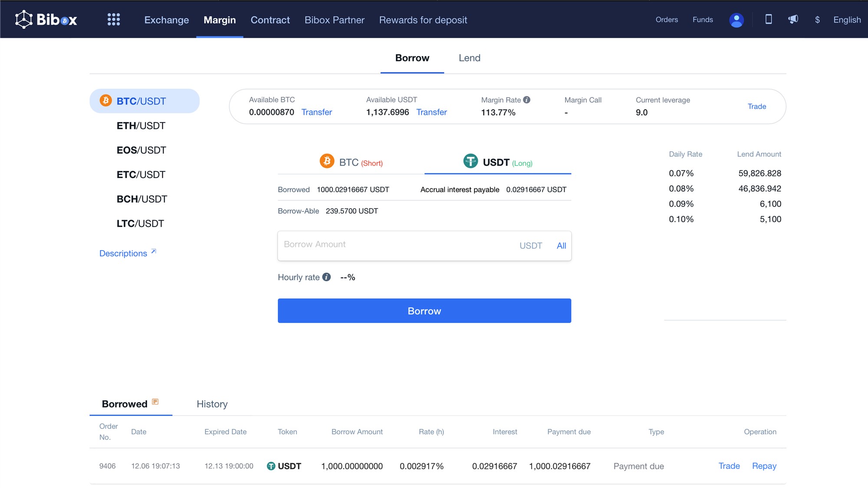The height and width of the screenshot is (488, 868).
Task: Click the mobile phone download icon
Action: (768, 19)
